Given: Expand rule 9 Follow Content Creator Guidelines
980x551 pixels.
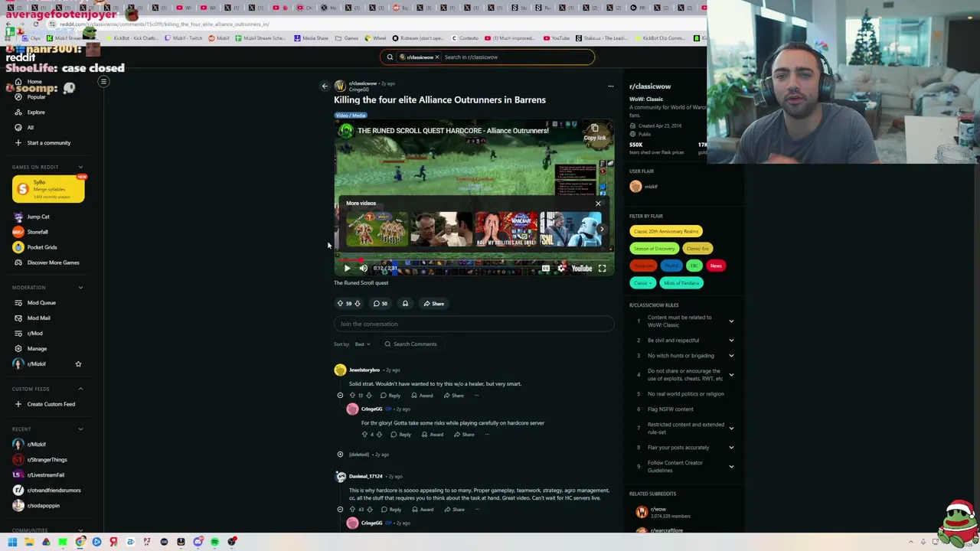Looking at the screenshot, I should (x=731, y=467).
